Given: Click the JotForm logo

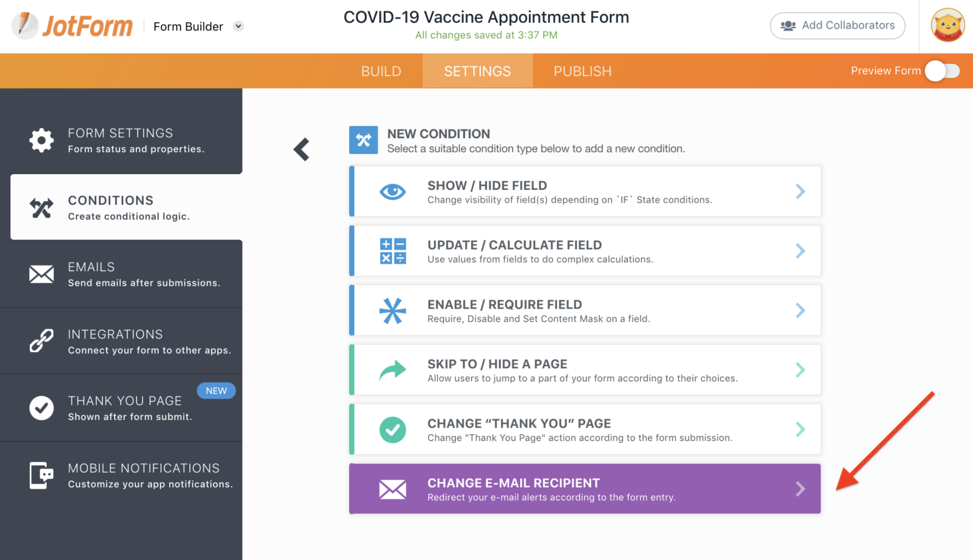Looking at the screenshot, I should [72, 26].
